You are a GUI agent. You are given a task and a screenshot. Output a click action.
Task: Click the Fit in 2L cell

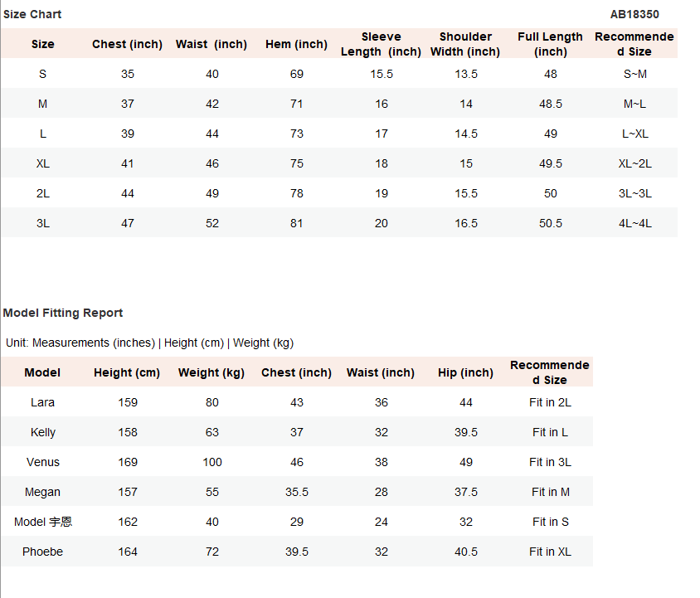pyautogui.click(x=551, y=402)
